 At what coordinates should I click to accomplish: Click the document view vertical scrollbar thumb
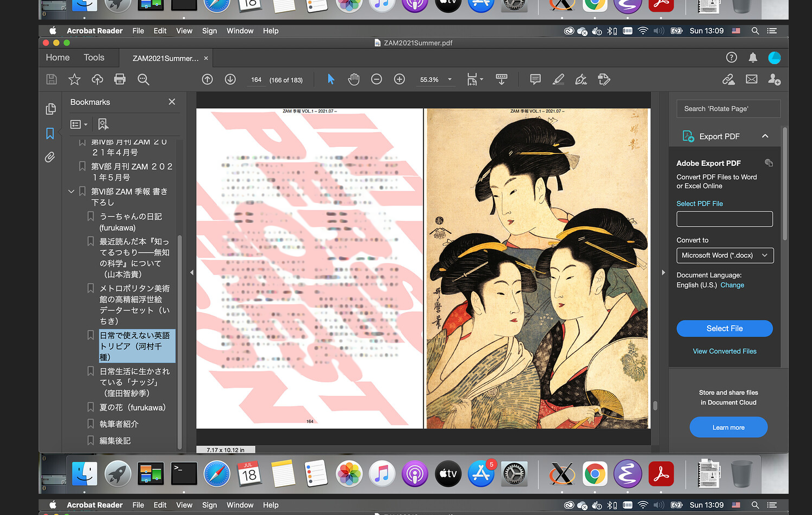(x=655, y=406)
